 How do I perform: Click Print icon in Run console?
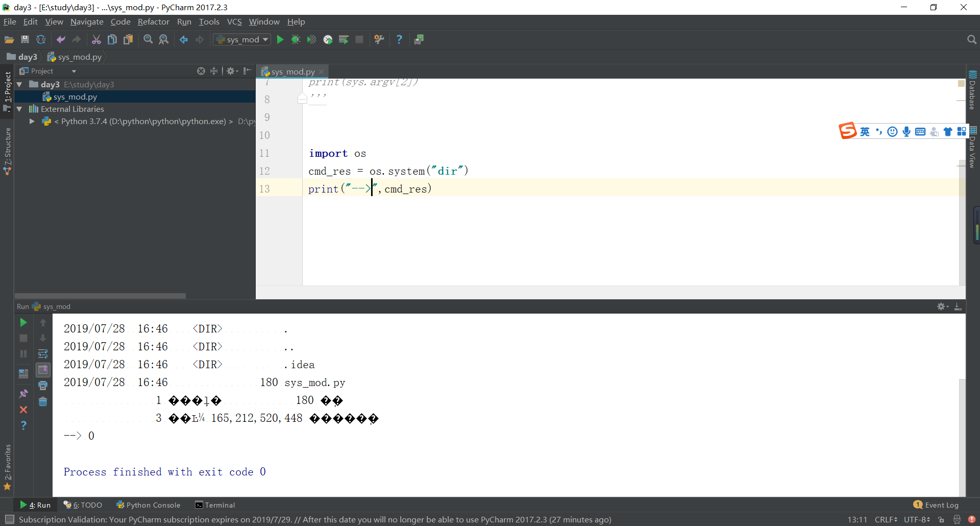(x=43, y=386)
